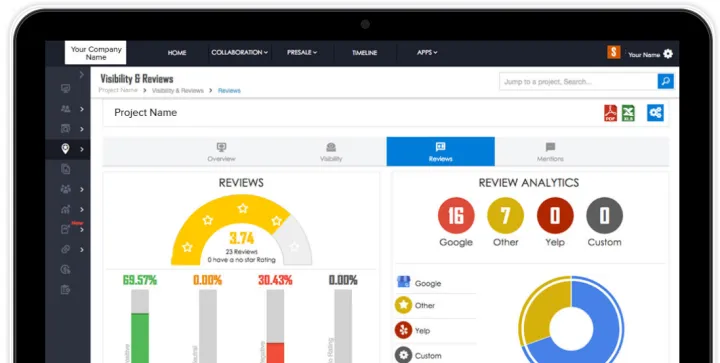Click the 30.43% negative percentage
720x363 pixels.
pyautogui.click(x=275, y=280)
